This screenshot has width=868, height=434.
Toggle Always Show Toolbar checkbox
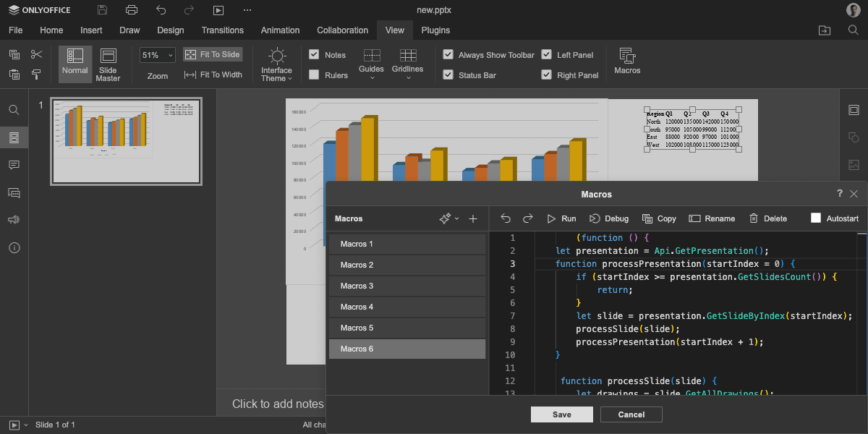point(448,55)
